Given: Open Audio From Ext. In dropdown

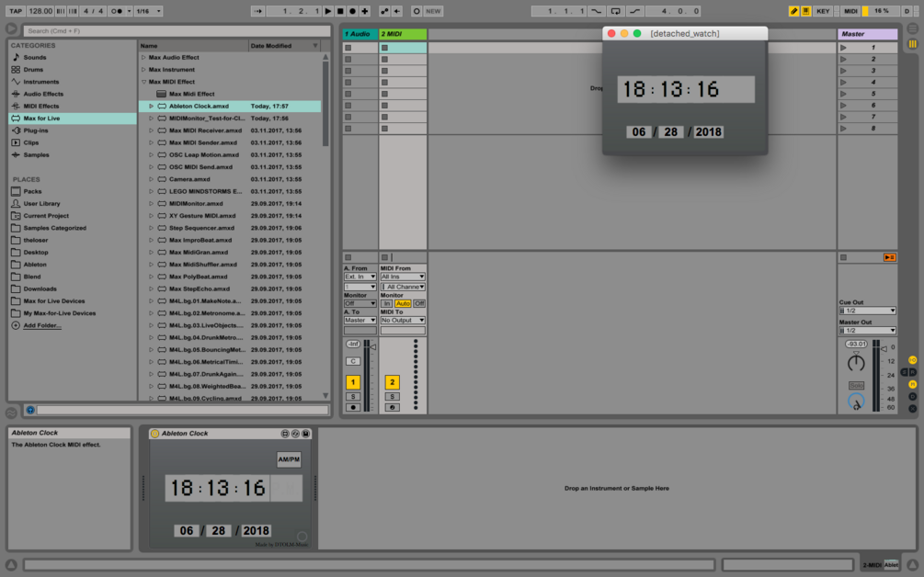Looking at the screenshot, I should point(359,277).
